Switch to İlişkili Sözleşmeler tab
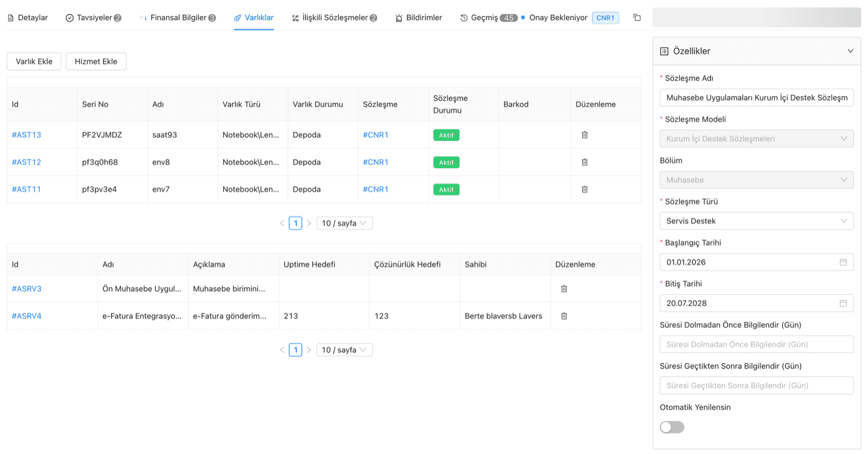The height and width of the screenshot is (454, 868). [x=335, y=18]
